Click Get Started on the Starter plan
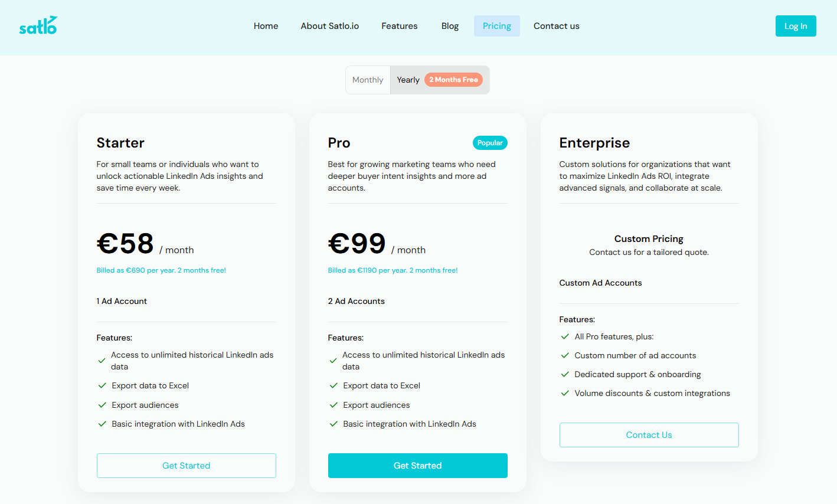This screenshot has height=504, width=837. (186, 465)
